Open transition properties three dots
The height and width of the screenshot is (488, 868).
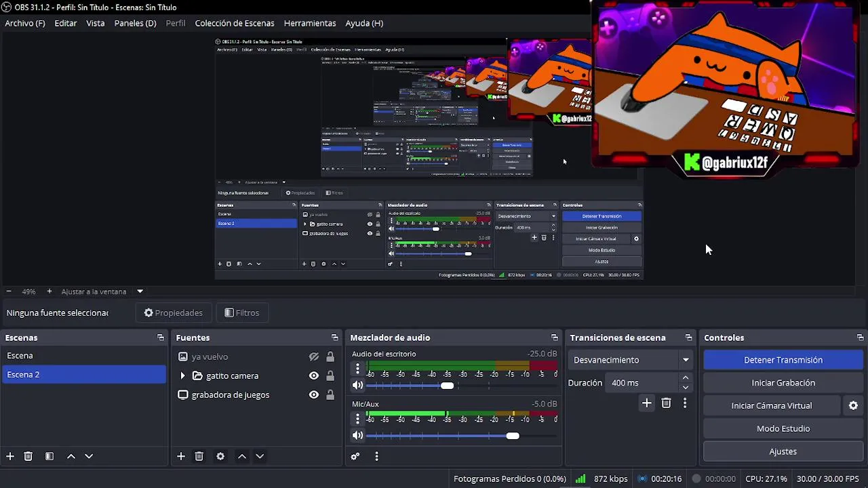(x=685, y=403)
